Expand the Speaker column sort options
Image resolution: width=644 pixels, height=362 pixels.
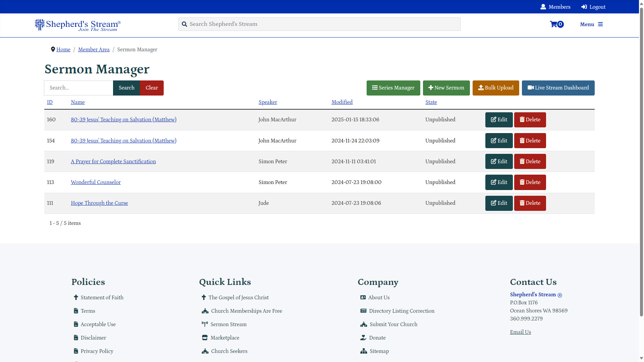click(268, 102)
